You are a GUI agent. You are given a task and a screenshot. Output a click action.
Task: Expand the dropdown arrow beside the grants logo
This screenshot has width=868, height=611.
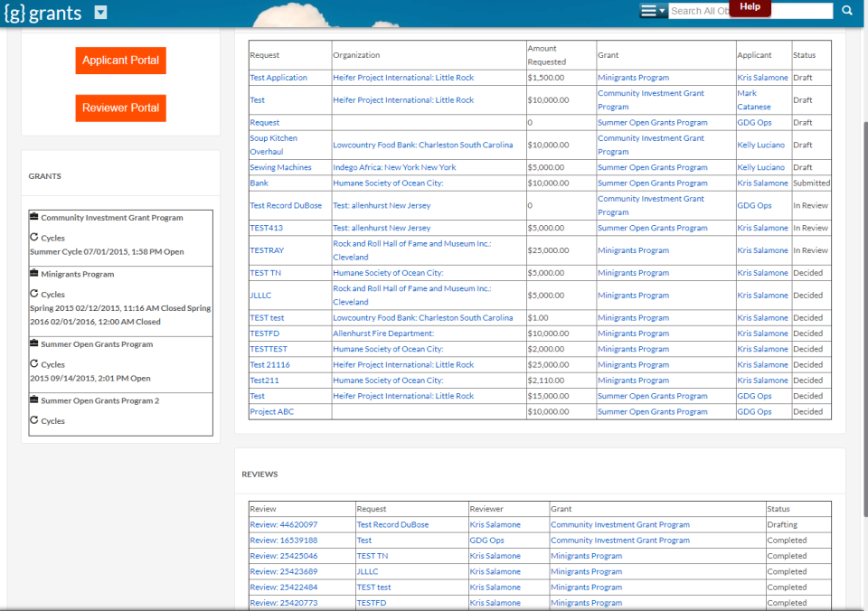pos(99,14)
